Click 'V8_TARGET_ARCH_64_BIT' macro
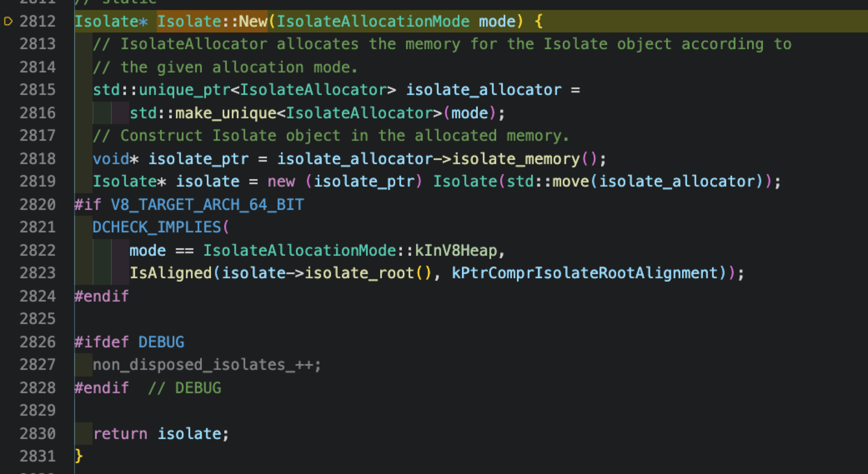The width and height of the screenshot is (868, 474). pyautogui.click(x=208, y=205)
